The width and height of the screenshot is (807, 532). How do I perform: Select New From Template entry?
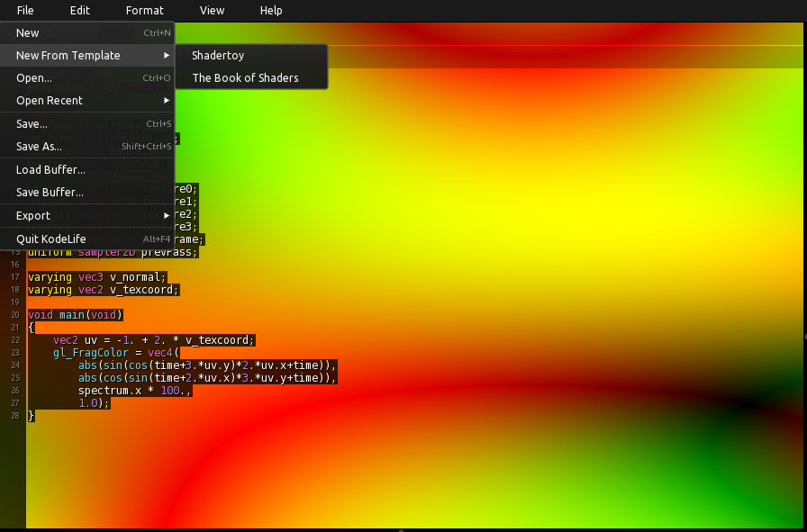tap(87, 55)
